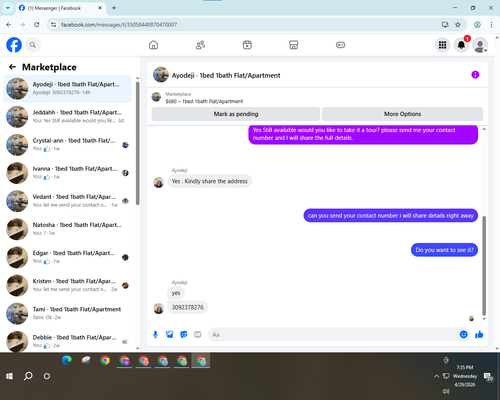This screenshot has height=400, width=500.
Task: Open the Crystal-ann conversation
Action: click(x=67, y=145)
